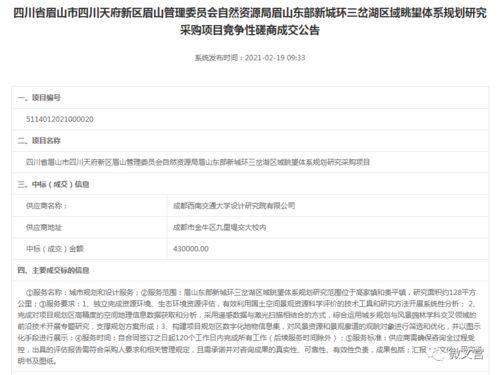The image size is (500, 375).
Task: Click the label 中标（成交）金额
Action: click(x=55, y=249)
